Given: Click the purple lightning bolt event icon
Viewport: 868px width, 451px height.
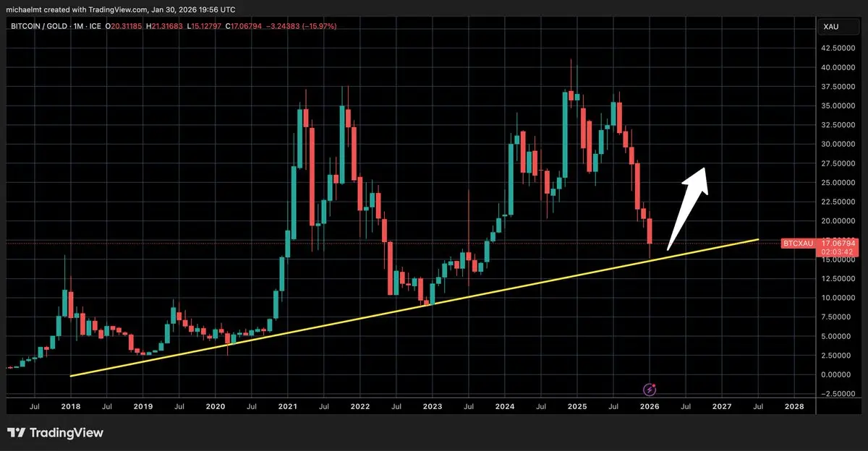Looking at the screenshot, I should pos(650,390).
